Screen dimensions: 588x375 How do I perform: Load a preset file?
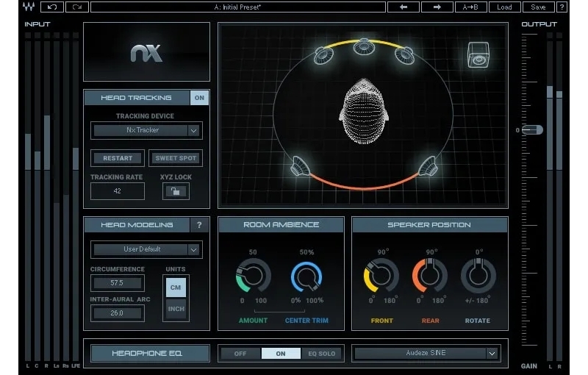(x=504, y=7)
